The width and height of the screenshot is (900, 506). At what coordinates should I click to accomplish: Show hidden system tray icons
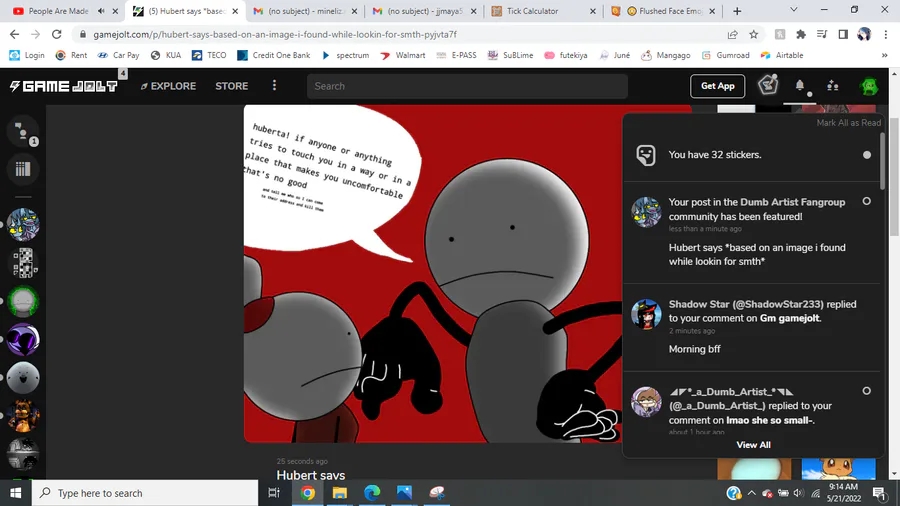(x=751, y=493)
